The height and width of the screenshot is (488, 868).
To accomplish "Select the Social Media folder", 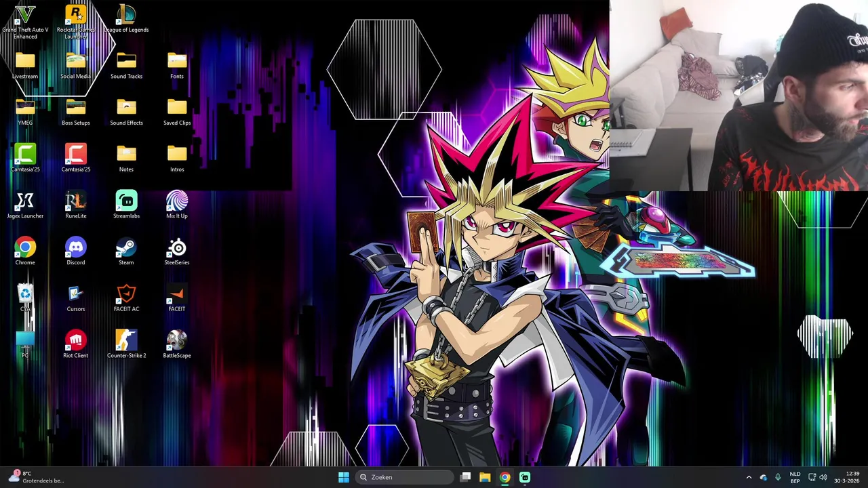I will [x=76, y=66].
